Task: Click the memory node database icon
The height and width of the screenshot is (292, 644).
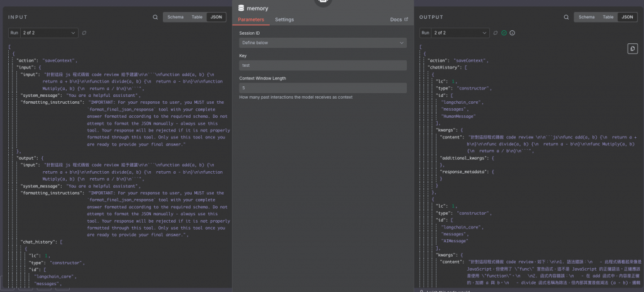Action: coord(241,8)
